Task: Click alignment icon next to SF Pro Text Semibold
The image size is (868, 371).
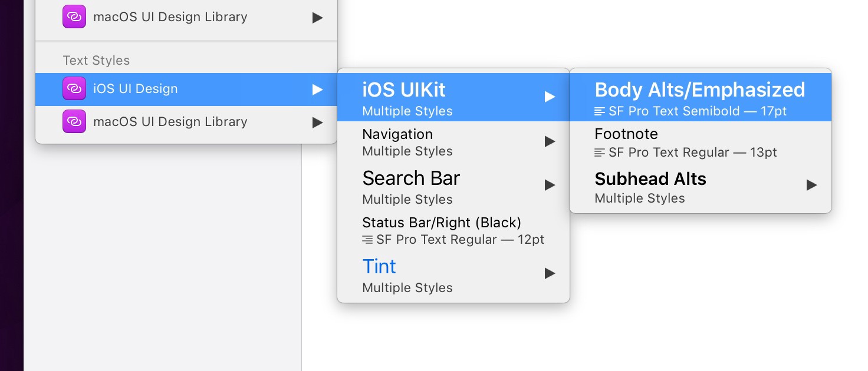Action: pos(600,111)
